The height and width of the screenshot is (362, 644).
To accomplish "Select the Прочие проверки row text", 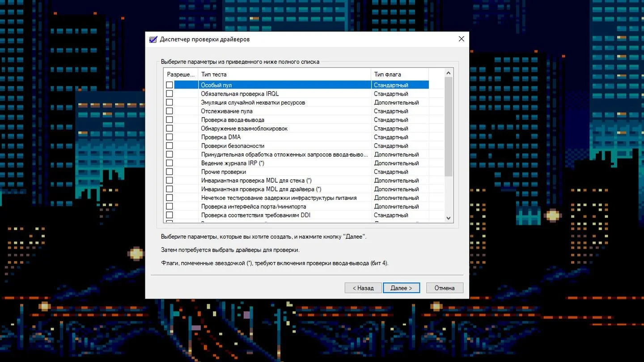I will [224, 172].
